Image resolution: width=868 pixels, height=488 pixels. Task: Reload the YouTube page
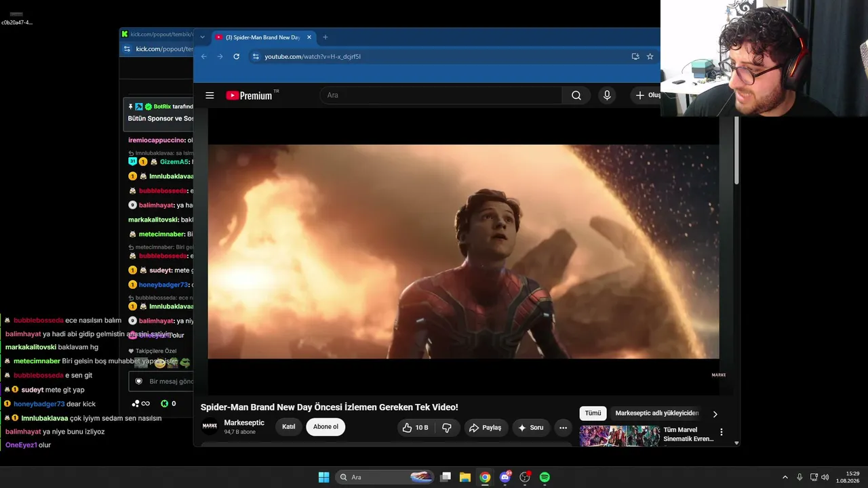pyautogui.click(x=236, y=56)
